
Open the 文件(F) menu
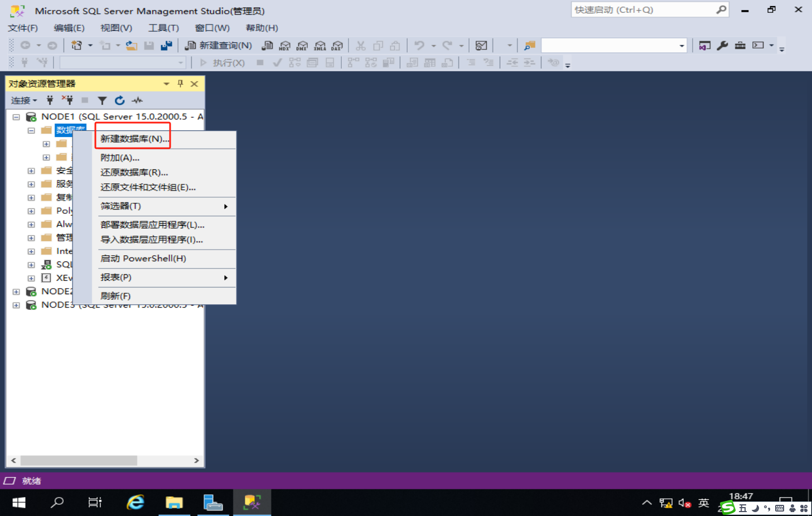[23, 28]
